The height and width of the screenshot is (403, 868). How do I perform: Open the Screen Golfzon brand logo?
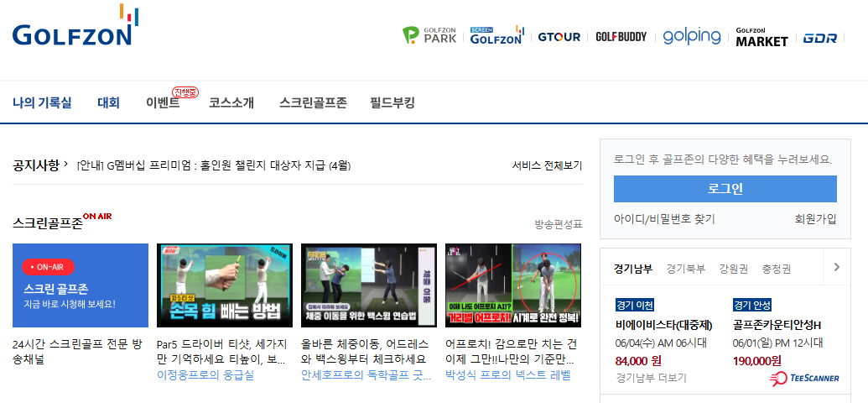[496, 35]
